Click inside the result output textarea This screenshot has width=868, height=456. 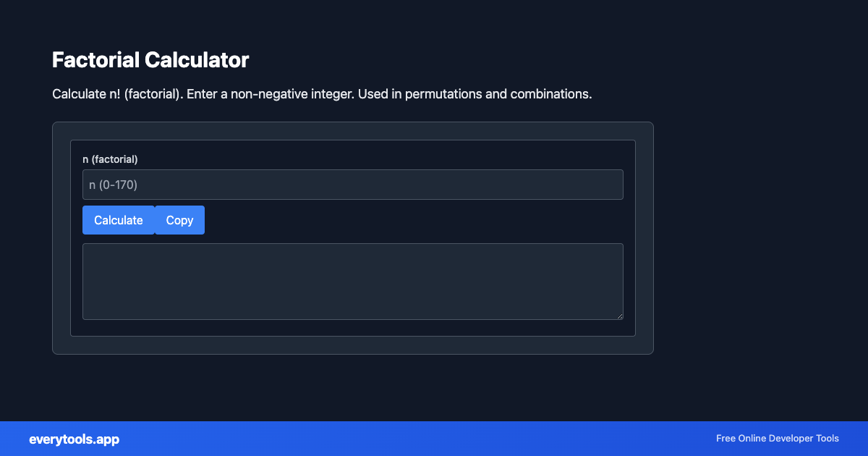[x=352, y=281]
